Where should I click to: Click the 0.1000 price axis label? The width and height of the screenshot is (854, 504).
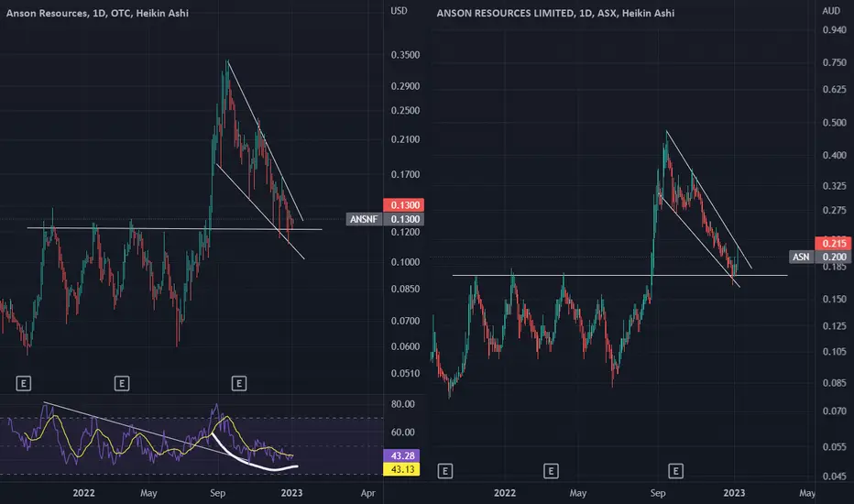pyautogui.click(x=405, y=262)
